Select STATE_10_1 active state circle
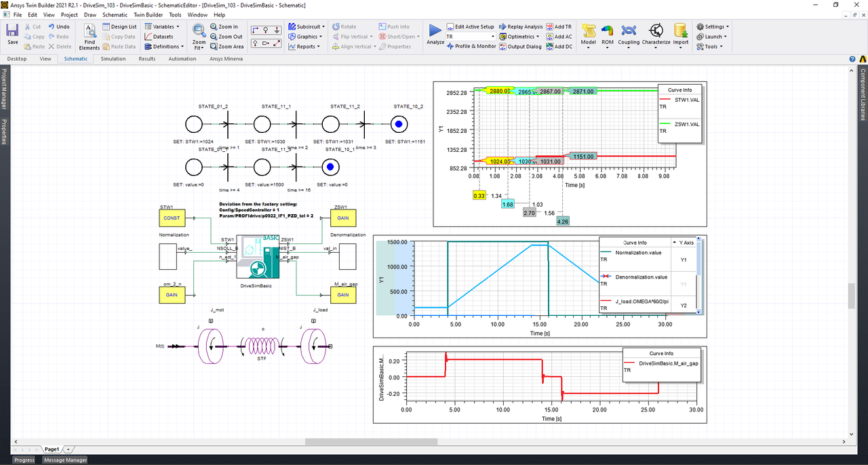868x465 pixels. [330, 166]
